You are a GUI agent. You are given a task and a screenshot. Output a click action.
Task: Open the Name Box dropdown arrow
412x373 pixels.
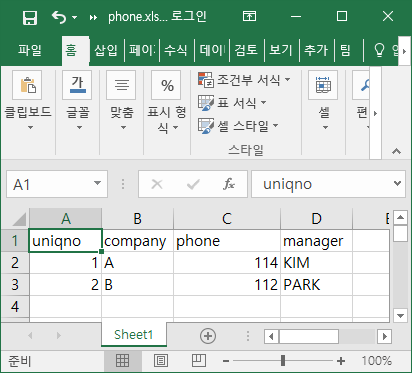tap(97, 183)
